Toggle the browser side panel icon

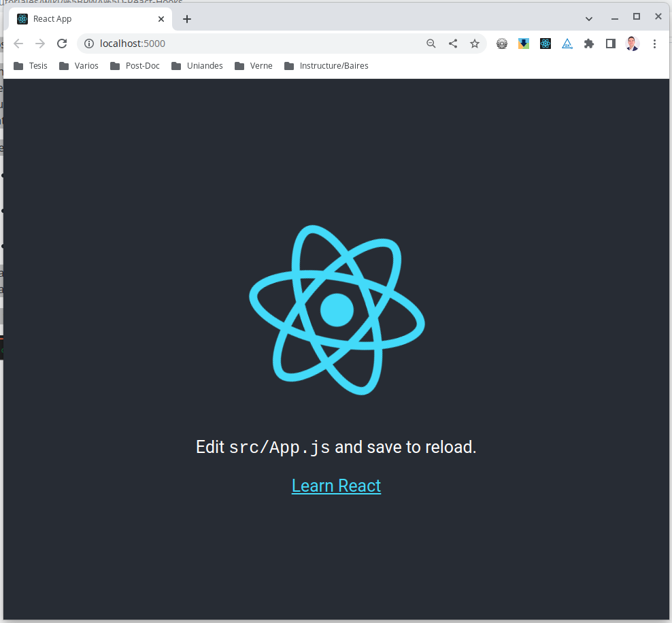click(x=611, y=44)
